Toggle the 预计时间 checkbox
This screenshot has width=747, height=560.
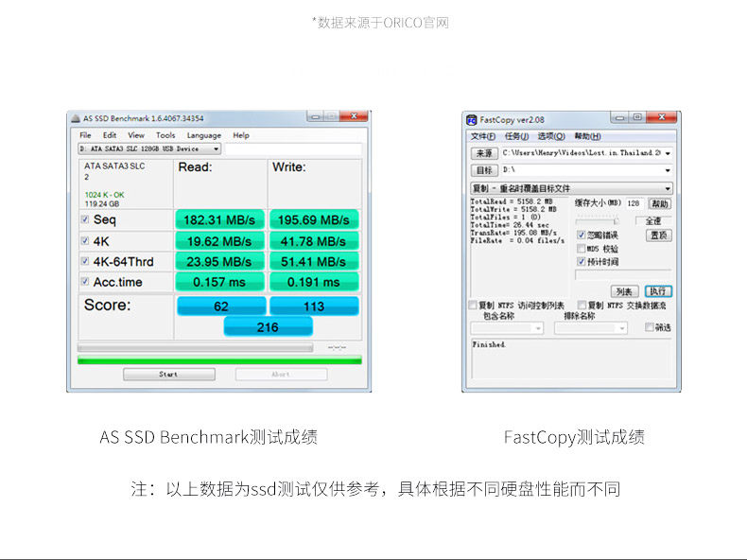(581, 261)
